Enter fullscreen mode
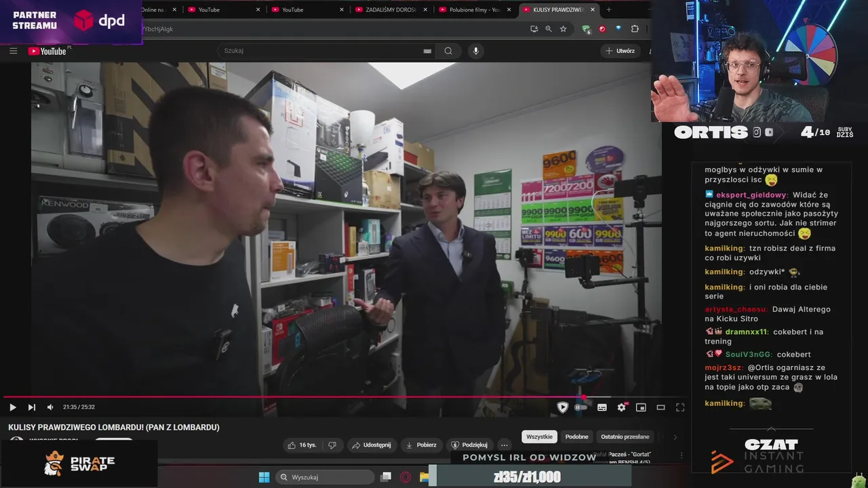The image size is (868, 488). click(680, 407)
